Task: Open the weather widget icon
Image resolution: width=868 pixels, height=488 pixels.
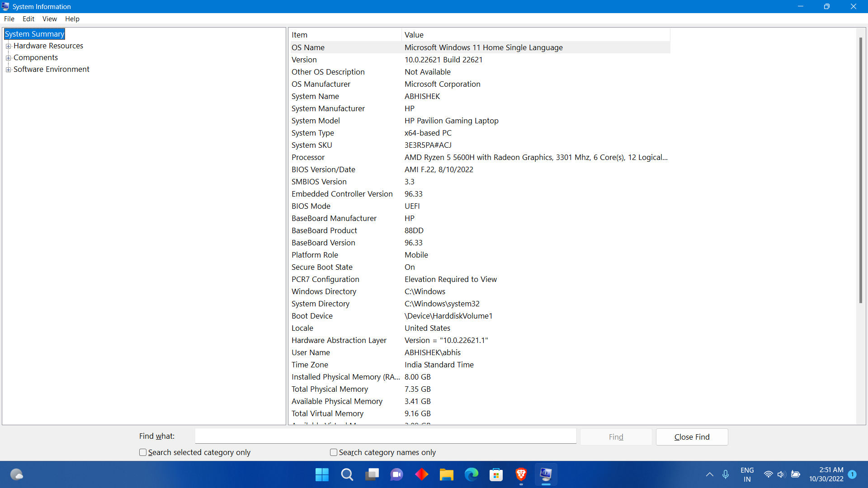Action: (17, 474)
